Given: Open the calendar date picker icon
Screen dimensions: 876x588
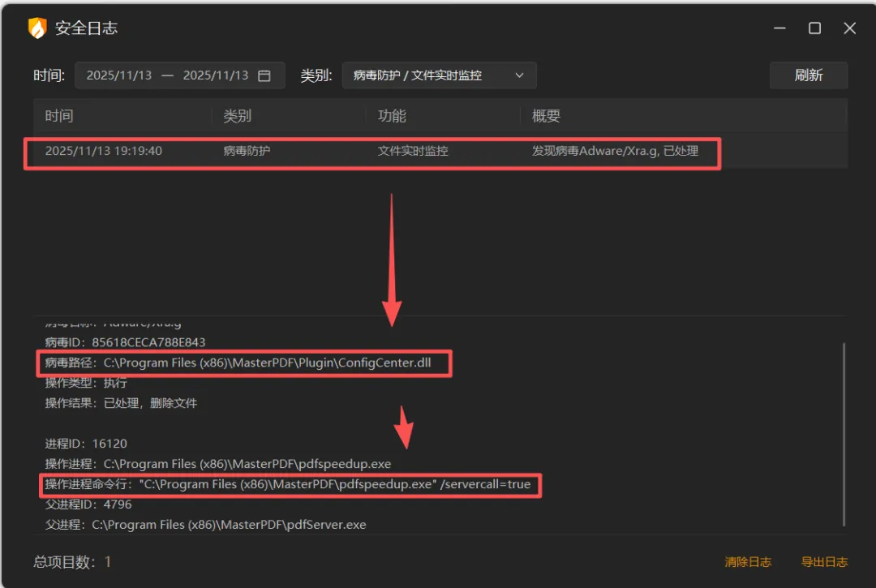Looking at the screenshot, I should coord(264,75).
